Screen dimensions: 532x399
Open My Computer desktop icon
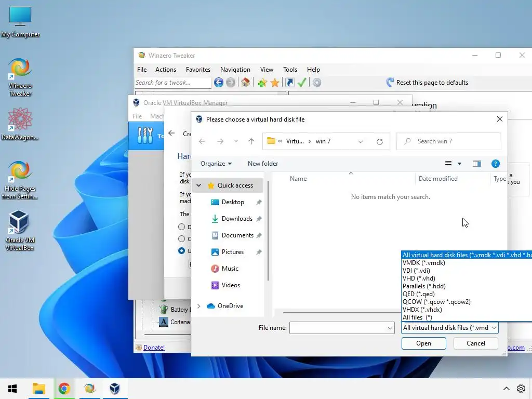tap(20, 22)
